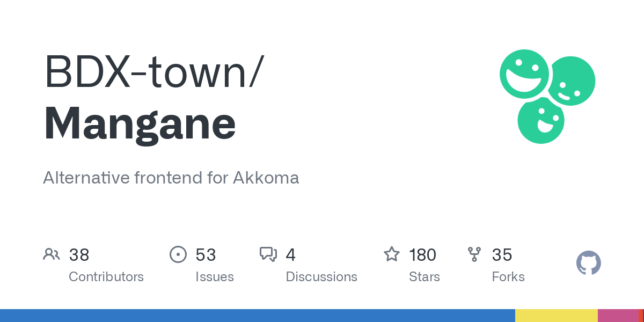This screenshot has height=322, width=644.
Task: Go to the Discussions label
Action: point(321,277)
